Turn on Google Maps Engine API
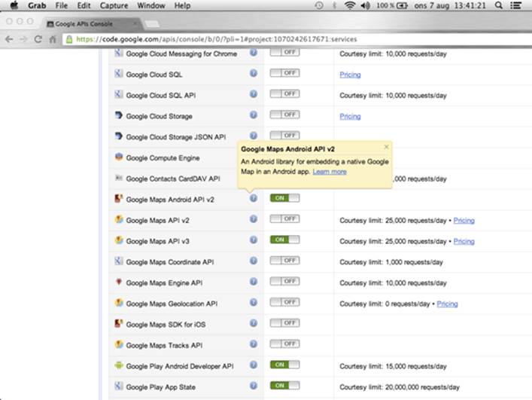This screenshot has height=400, width=532. click(284, 282)
